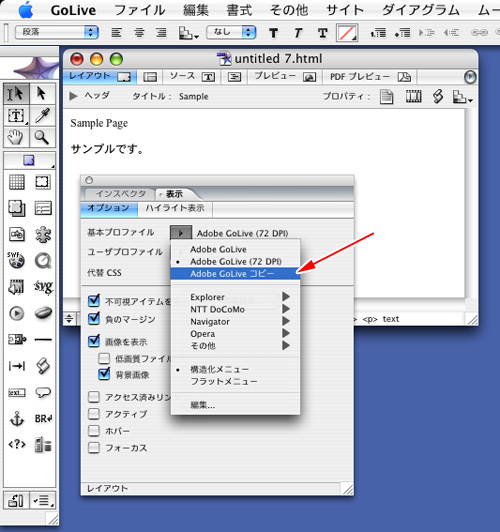Click the Plugin puzzle piece icon

pos(43,234)
